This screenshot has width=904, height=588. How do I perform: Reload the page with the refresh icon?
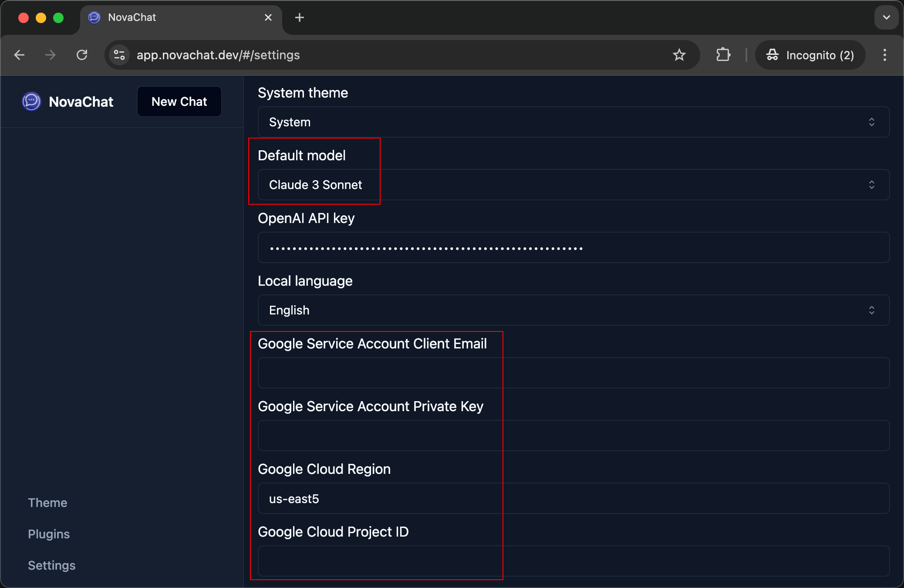click(x=82, y=55)
